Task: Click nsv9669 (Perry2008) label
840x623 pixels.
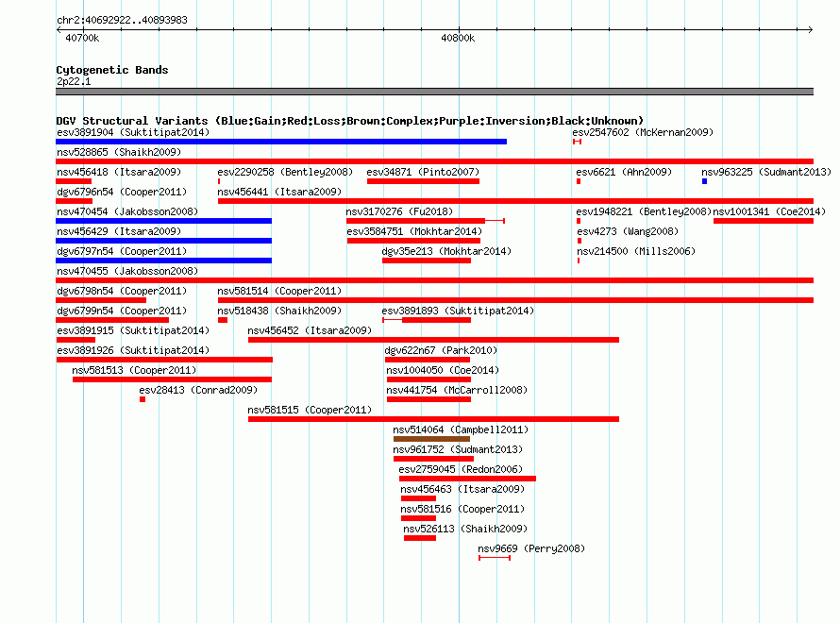Action: pyautogui.click(x=531, y=548)
